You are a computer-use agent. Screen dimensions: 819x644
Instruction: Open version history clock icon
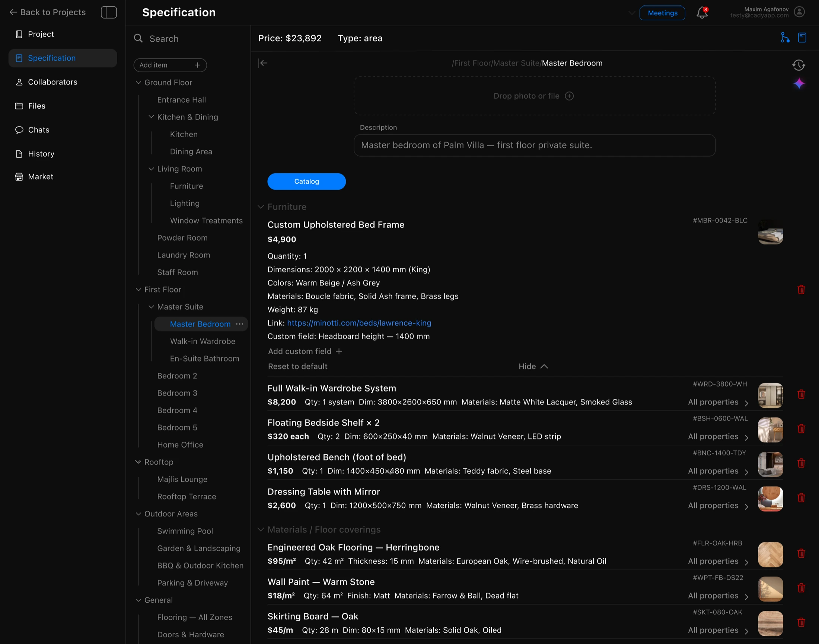[x=799, y=65]
